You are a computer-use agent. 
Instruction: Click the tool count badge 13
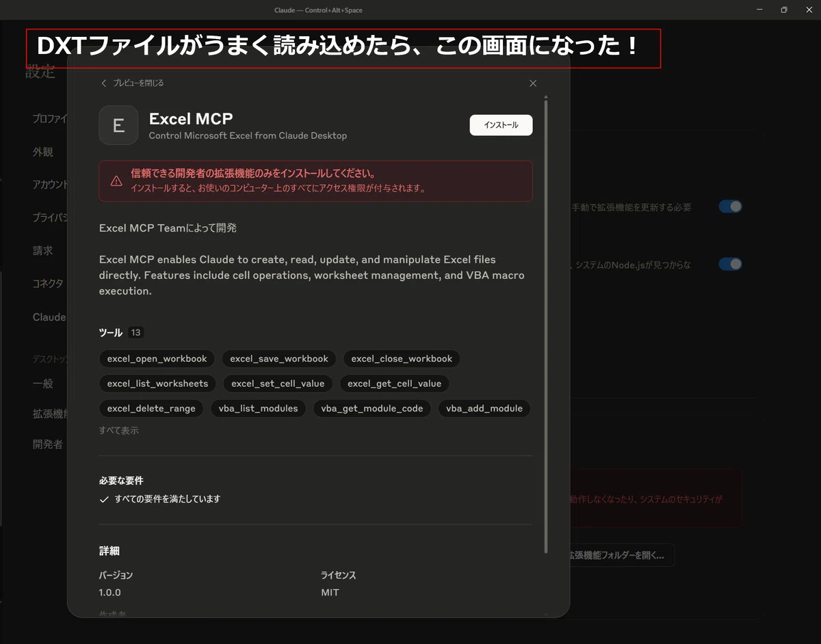click(135, 333)
